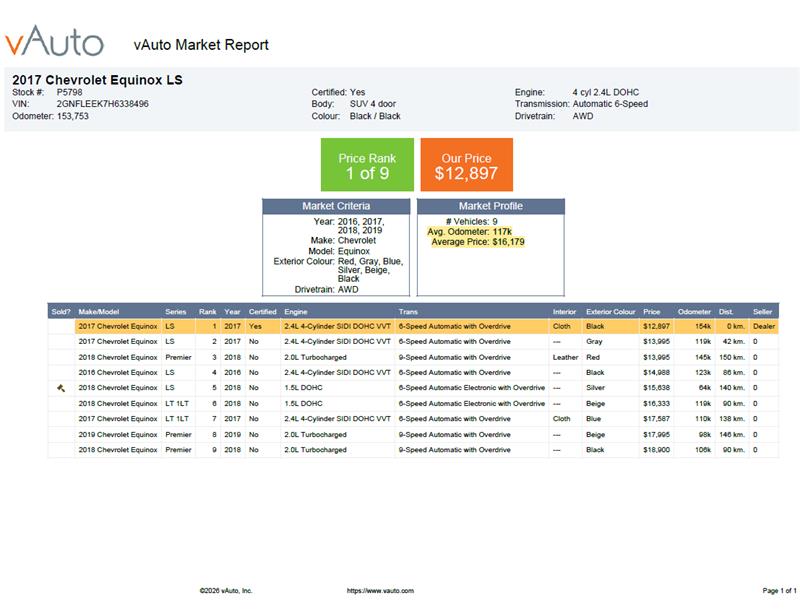Click the vAuto logo
Image resolution: width=800 pixels, height=614 pixels.
(x=55, y=41)
